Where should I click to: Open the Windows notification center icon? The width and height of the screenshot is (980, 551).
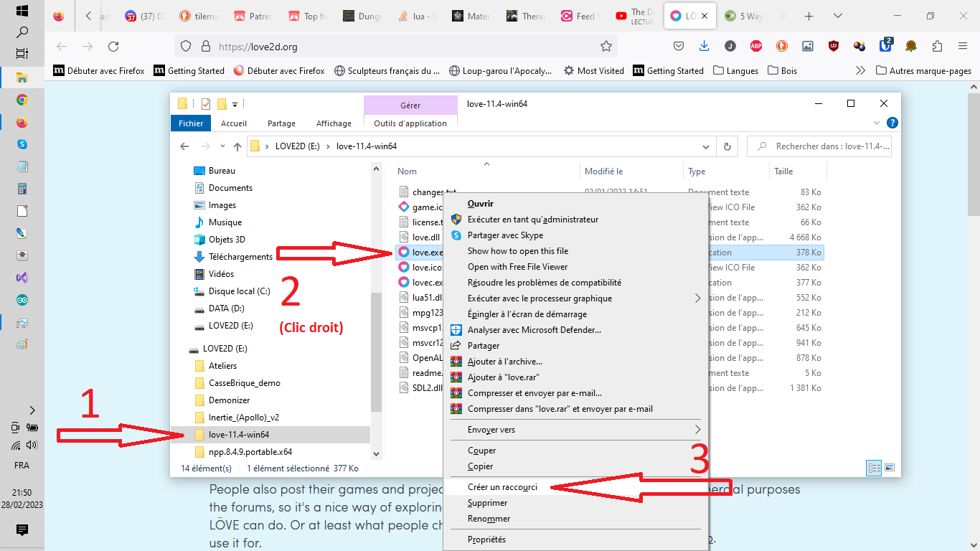(x=22, y=530)
